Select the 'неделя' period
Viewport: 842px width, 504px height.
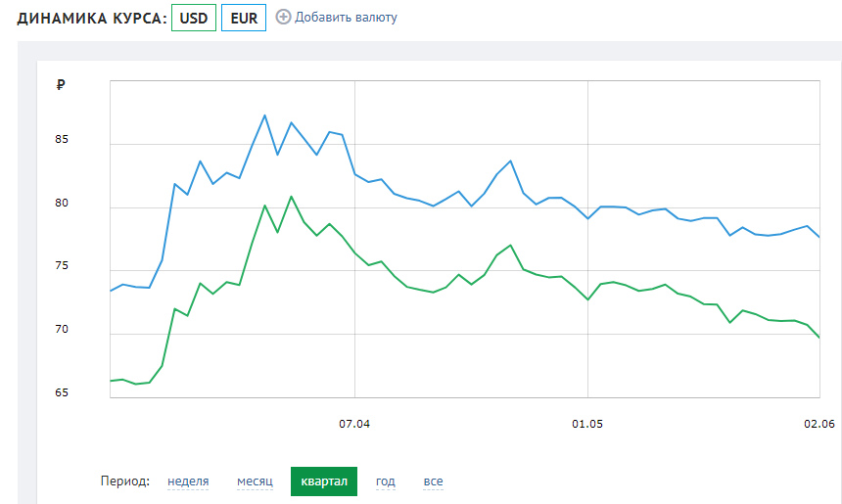(188, 481)
